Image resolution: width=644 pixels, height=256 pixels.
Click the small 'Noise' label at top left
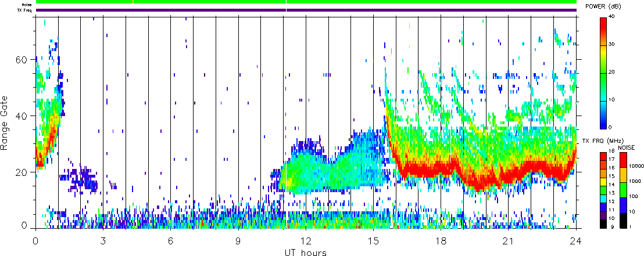click(27, 4)
